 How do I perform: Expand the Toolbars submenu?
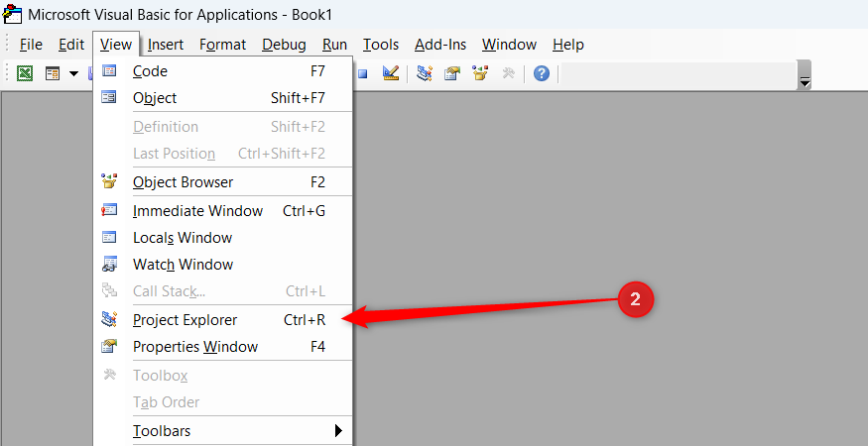pyautogui.click(x=223, y=430)
